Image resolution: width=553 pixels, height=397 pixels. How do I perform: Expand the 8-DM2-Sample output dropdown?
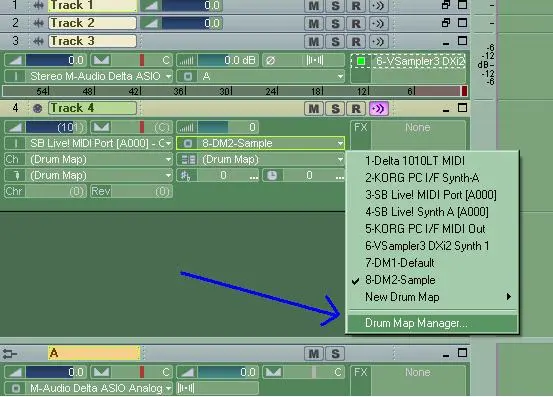[x=340, y=143]
